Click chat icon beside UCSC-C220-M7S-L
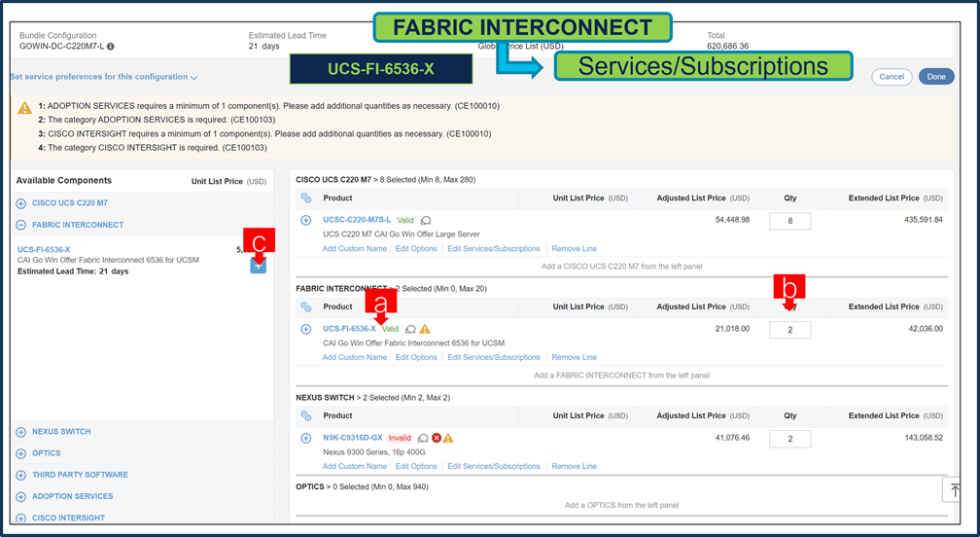This screenshot has height=537, width=980. [x=426, y=220]
